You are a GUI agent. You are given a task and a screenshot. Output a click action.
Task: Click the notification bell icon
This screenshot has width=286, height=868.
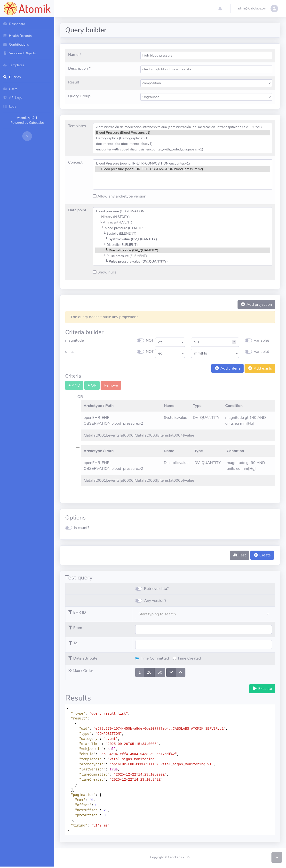pos(220,8)
